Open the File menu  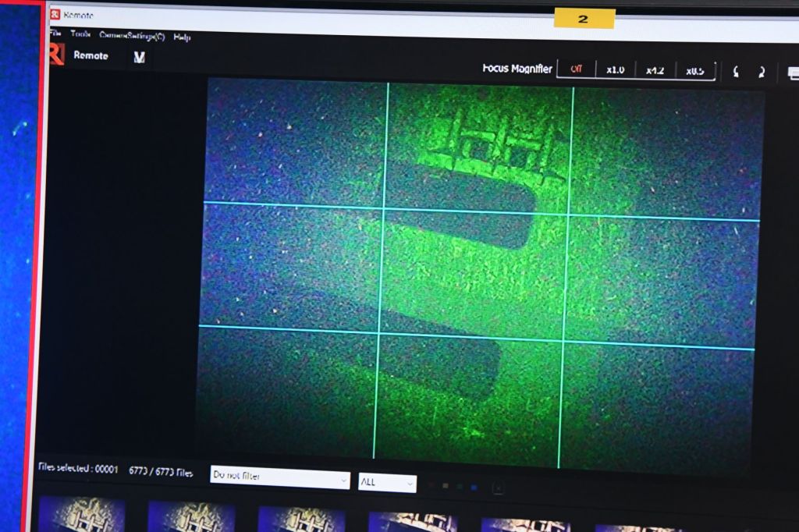click(x=55, y=34)
